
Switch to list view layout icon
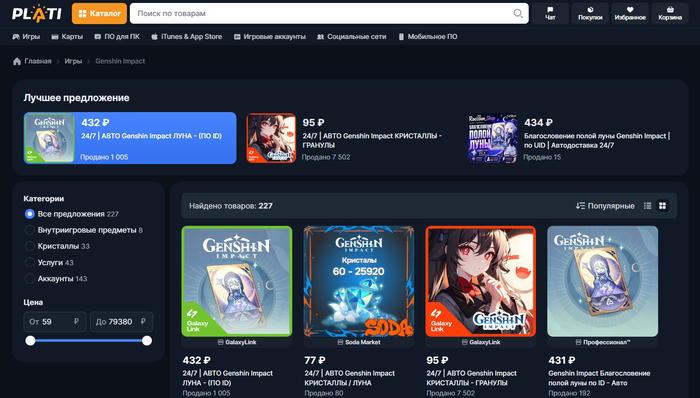click(x=647, y=206)
